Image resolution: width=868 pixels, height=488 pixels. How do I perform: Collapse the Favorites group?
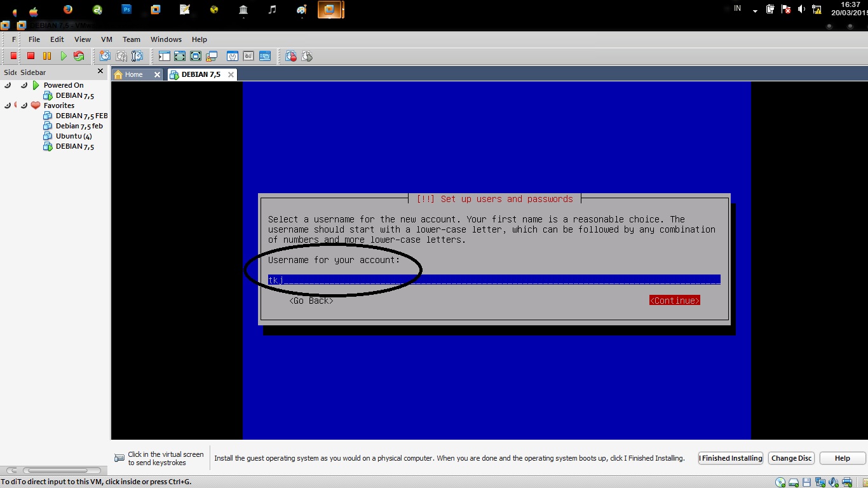tap(25, 105)
